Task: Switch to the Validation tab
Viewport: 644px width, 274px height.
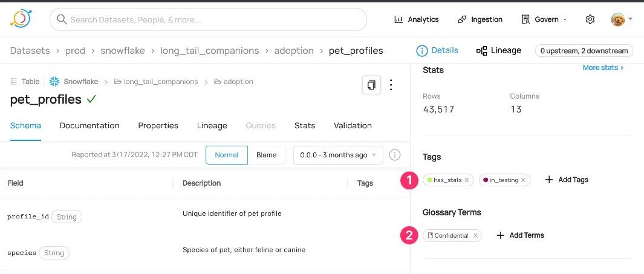Action: pos(353,126)
